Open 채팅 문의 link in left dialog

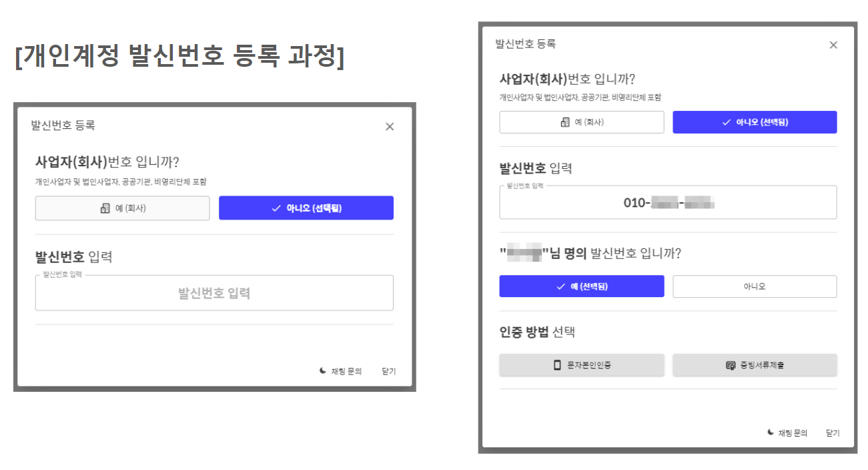[x=346, y=371]
